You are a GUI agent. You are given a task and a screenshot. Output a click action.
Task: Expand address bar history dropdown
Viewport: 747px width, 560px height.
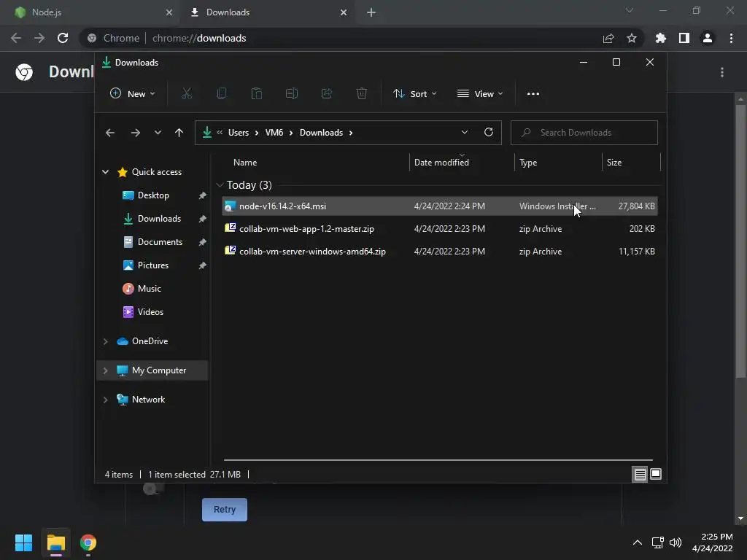coord(465,133)
